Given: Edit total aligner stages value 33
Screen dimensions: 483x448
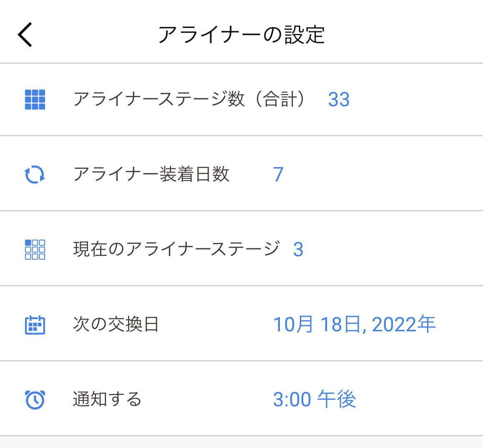Looking at the screenshot, I should pyautogui.click(x=339, y=99).
